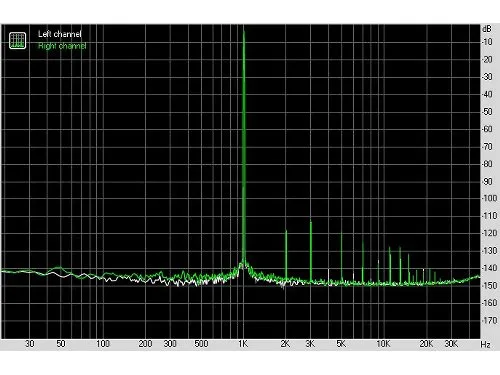Click the 1K label on frequency axis
This screenshot has height=375, width=500.
pyautogui.click(x=243, y=344)
